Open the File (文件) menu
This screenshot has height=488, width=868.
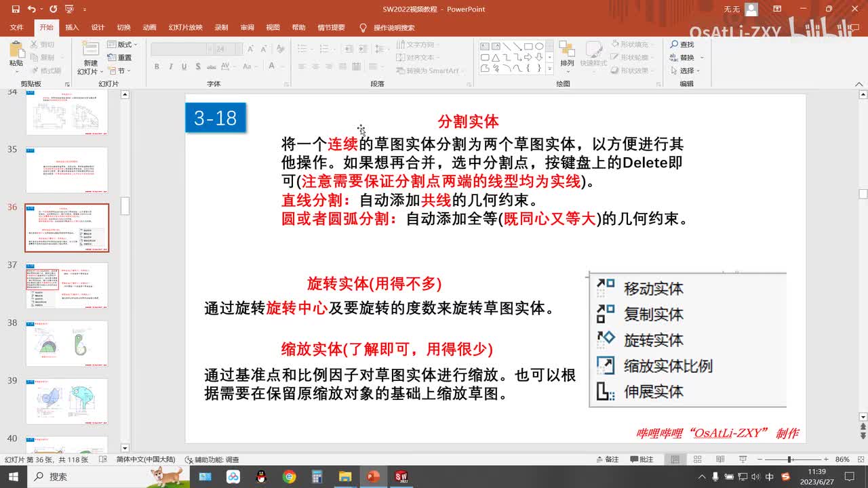(17, 28)
